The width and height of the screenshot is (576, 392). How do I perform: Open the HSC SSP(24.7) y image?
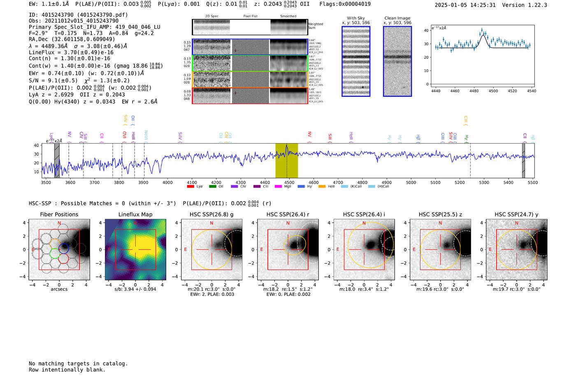tap(517, 250)
